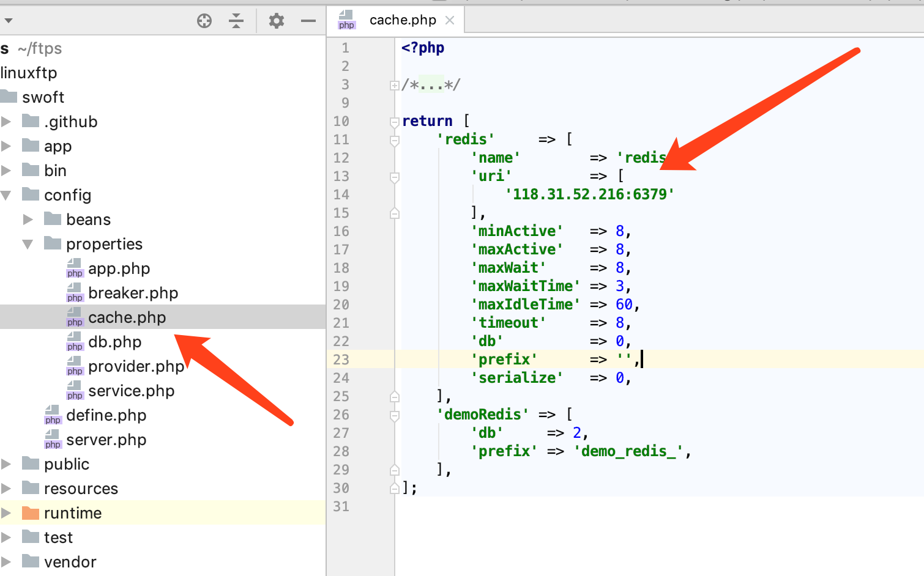
Task: Click the value 60 on line 20
Action: [624, 305]
